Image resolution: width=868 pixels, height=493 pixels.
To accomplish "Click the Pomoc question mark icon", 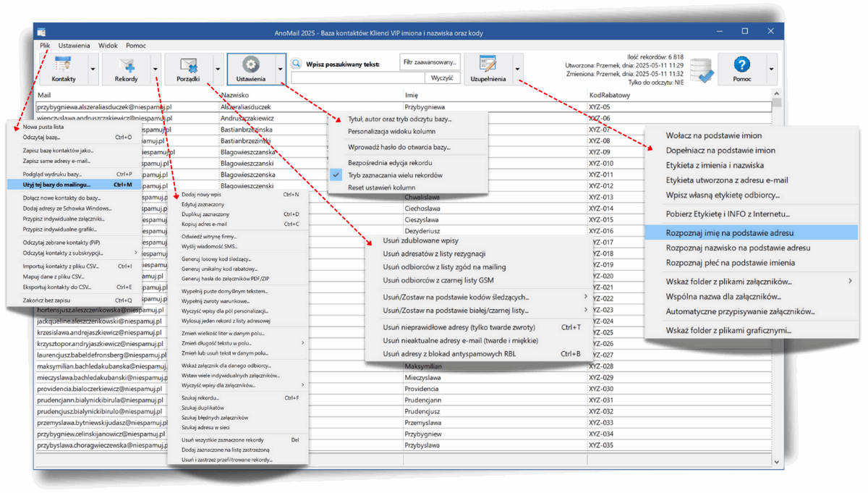I will [x=741, y=64].
